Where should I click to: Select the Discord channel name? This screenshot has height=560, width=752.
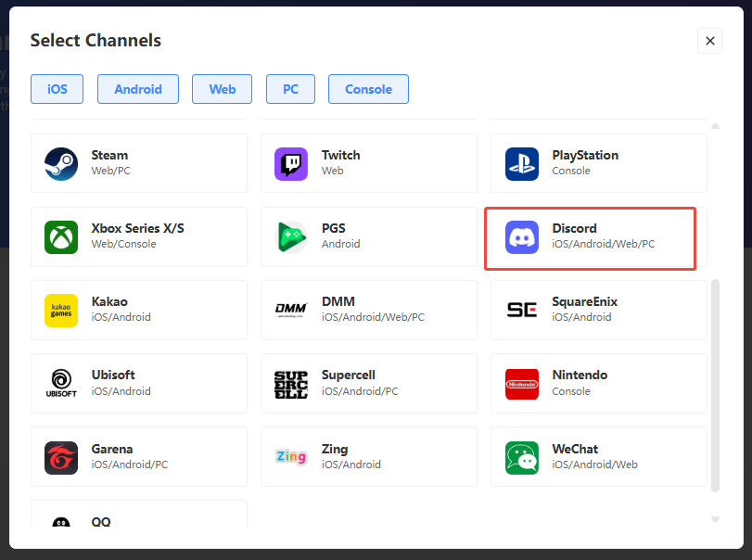click(x=575, y=228)
